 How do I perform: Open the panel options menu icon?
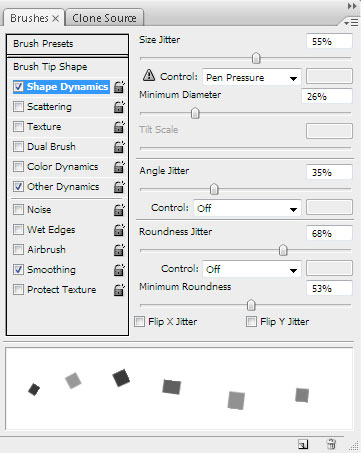(x=351, y=23)
